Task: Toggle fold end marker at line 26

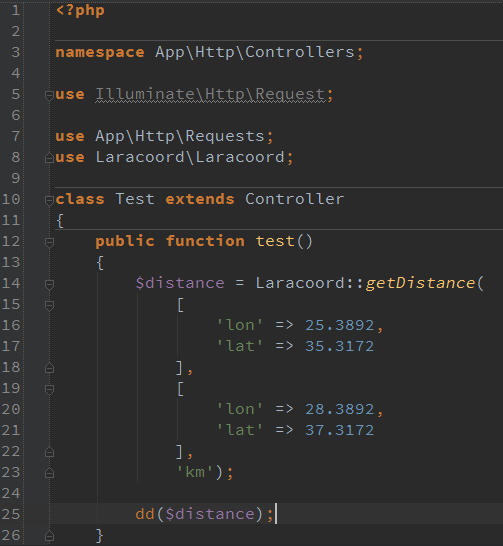Action: click(49, 536)
